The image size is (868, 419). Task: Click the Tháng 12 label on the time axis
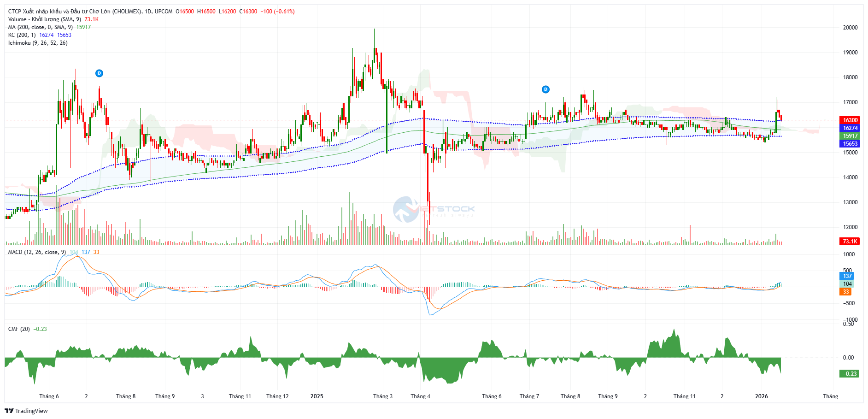(277, 396)
